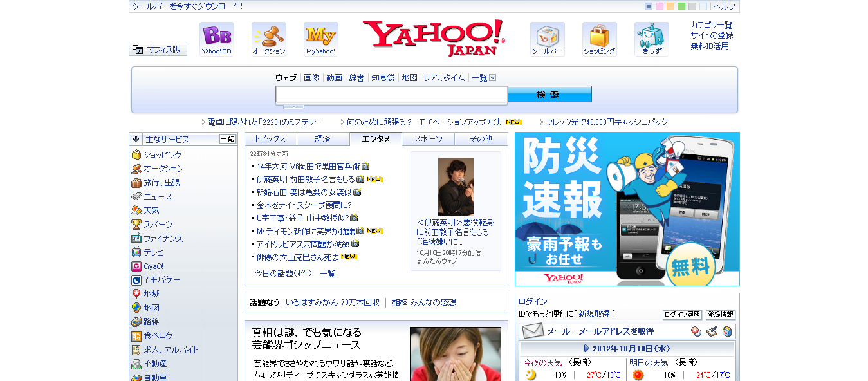The image size is (868, 381).
Task: Click the search text input field
Action: (392, 95)
